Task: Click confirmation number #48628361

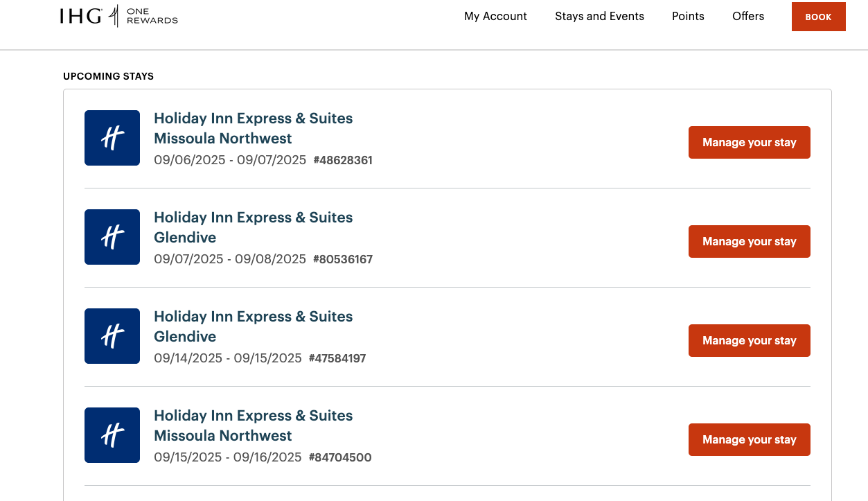Action: (343, 161)
